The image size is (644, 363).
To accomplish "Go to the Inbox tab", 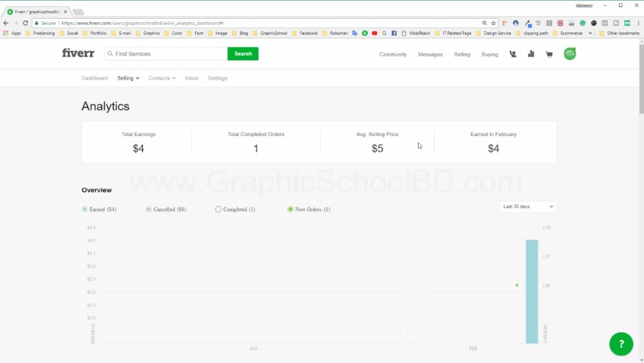I will click(x=192, y=78).
